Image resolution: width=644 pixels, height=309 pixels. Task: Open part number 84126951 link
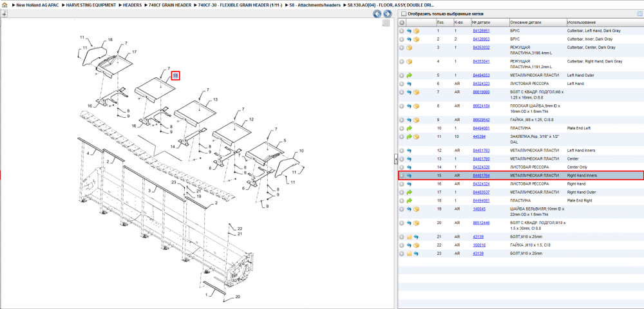tap(481, 31)
